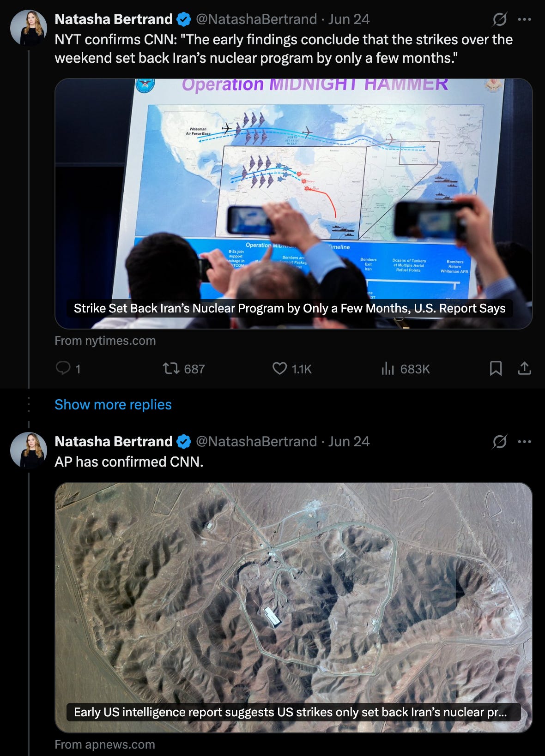Click Grok icon on AP tweet
The height and width of the screenshot is (756, 545).
coord(500,442)
